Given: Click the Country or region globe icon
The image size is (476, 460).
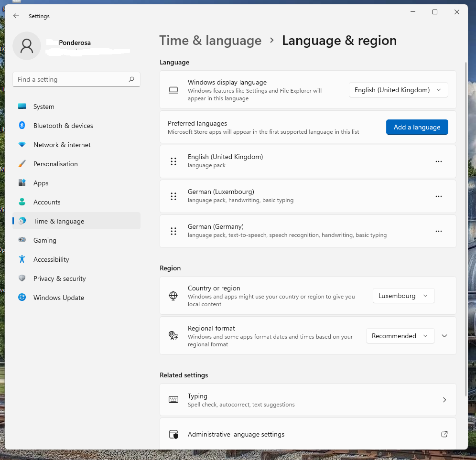Looking at the screenshot, I should (x=173, y=296).
